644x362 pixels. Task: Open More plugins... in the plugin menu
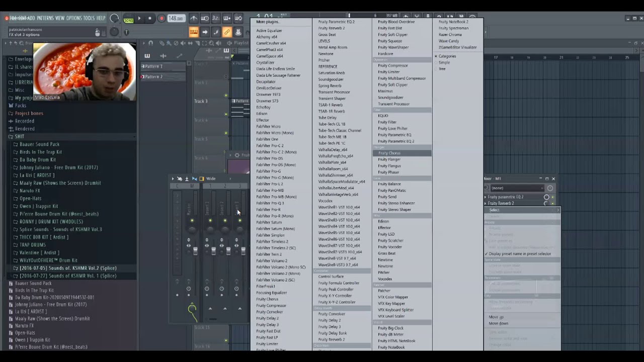click(267, 22)
